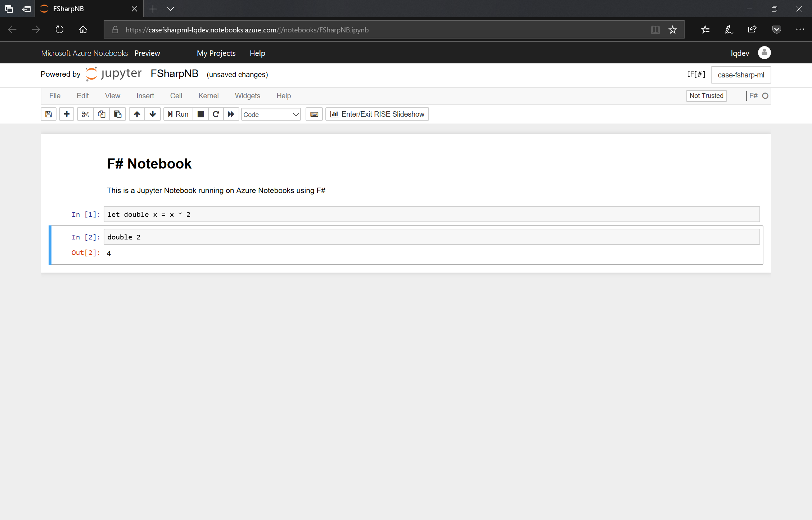Restart kernel and run all cells icon

click(x=231, y=114)
